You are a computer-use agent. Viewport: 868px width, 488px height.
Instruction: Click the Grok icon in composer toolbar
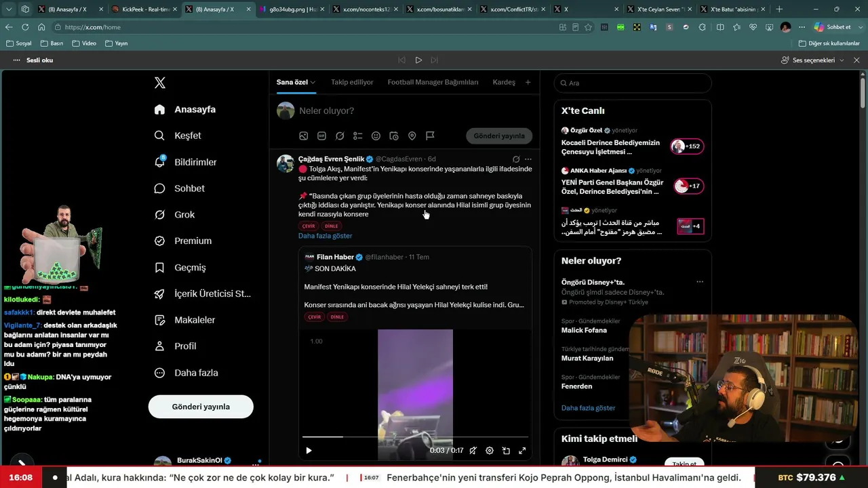tap(340, 136)
